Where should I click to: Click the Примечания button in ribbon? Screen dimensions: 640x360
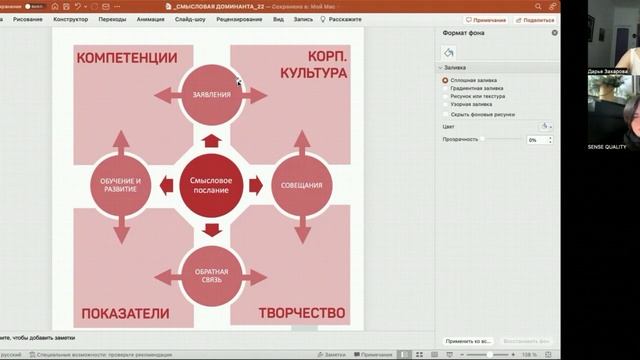[486, 20]
